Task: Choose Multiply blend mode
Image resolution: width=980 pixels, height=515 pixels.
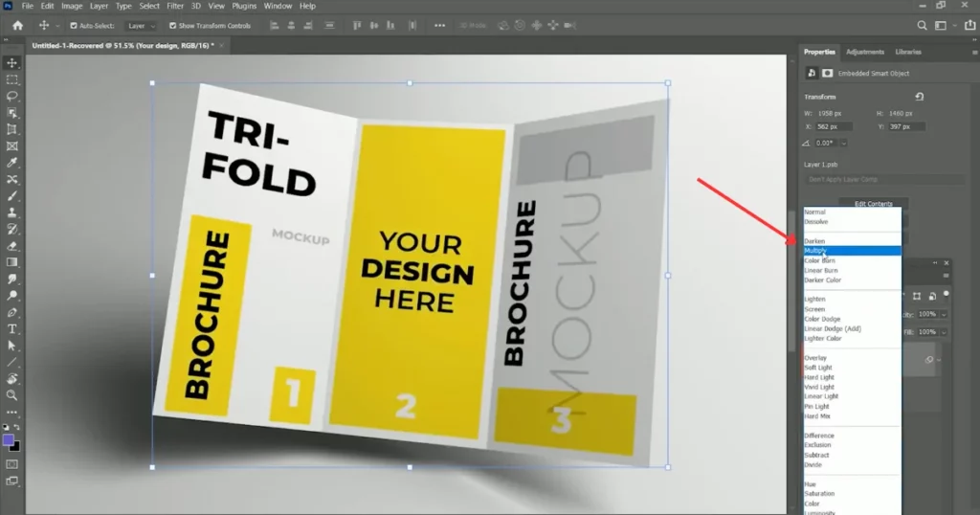Action: coord(853,251)
